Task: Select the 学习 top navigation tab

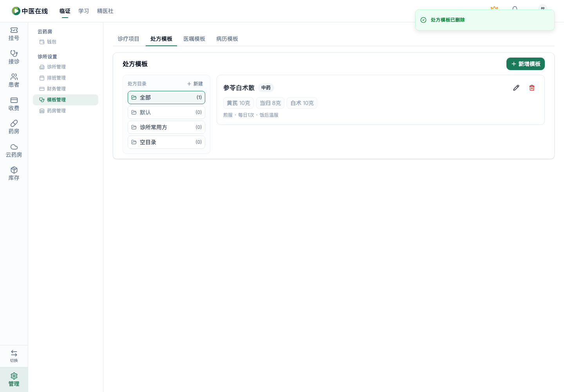Action: tap(84, 11)
